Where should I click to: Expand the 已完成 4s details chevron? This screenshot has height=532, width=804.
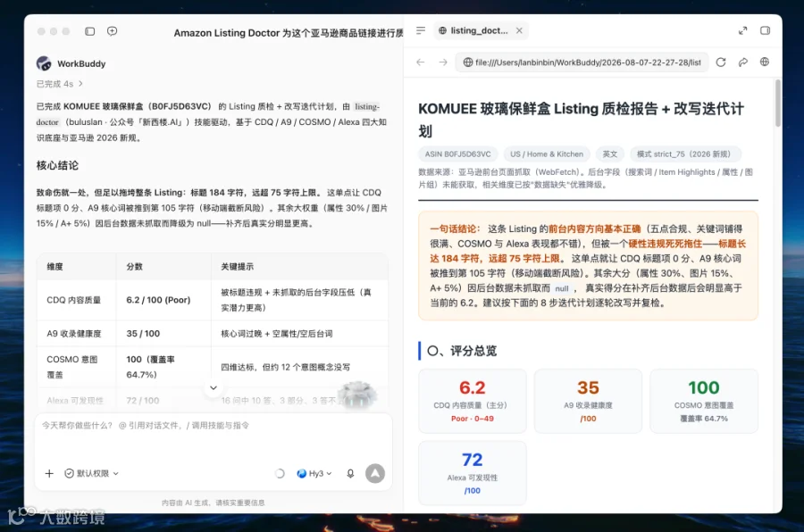80,84
